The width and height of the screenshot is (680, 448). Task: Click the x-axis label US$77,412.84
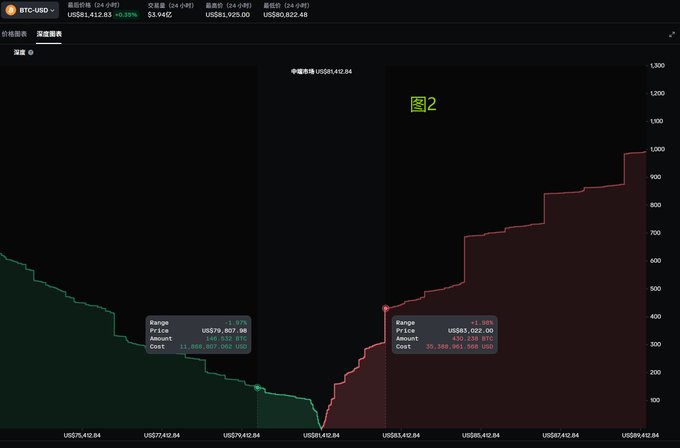click(162, 435)
